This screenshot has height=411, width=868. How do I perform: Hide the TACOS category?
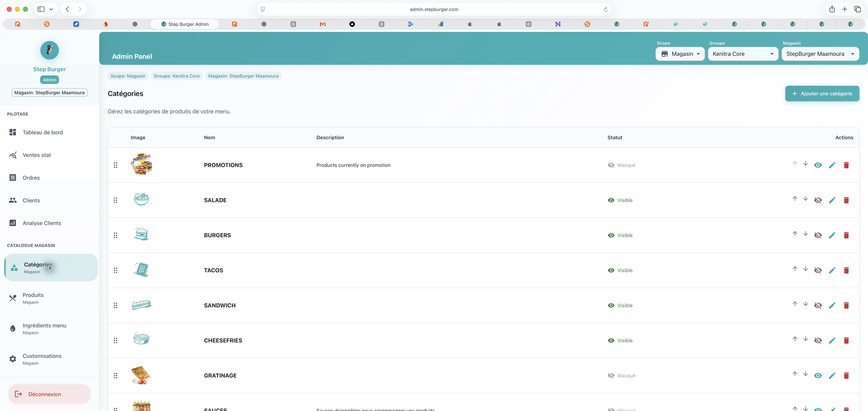818,270
